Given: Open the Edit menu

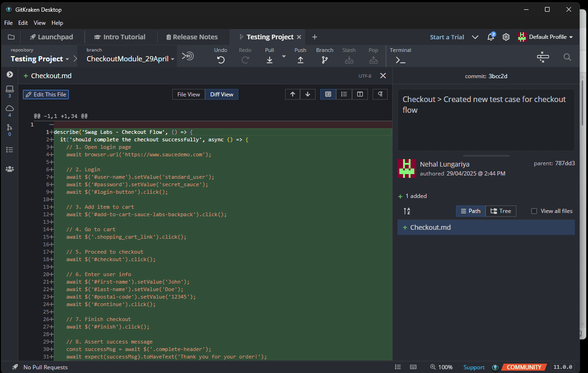Looking at the screenshot, I should [x=23, y=22].
